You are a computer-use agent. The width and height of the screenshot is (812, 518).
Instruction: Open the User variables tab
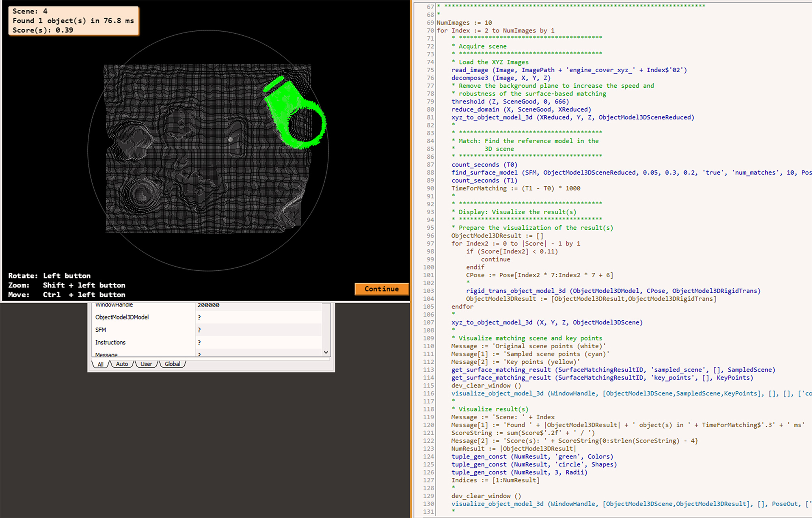146,364
